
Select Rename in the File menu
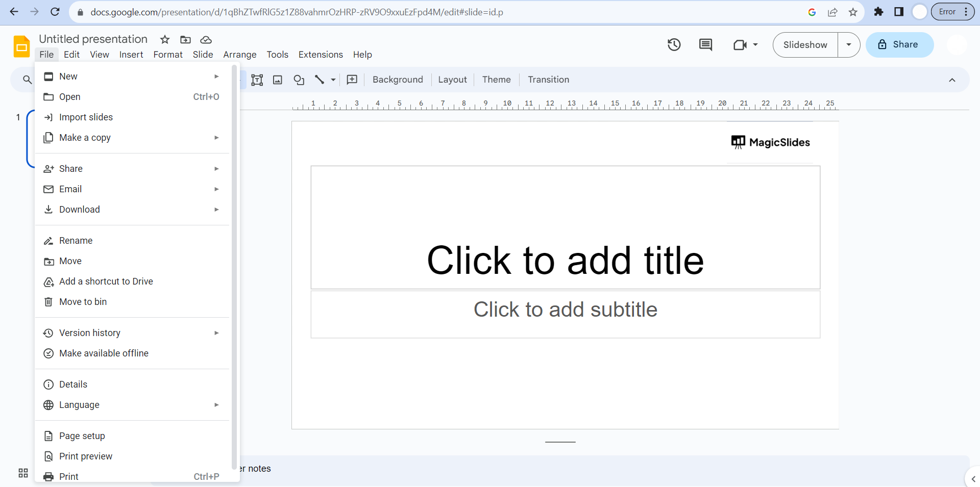point(132,241)
